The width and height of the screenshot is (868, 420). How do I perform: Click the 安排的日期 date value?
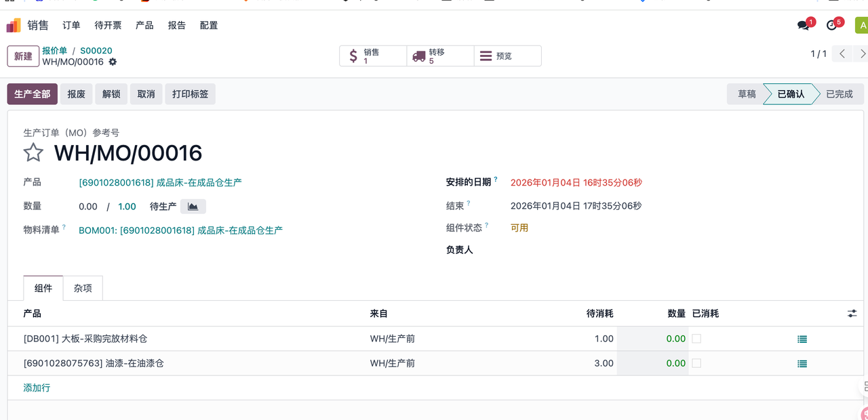click(x=576, y=183)
